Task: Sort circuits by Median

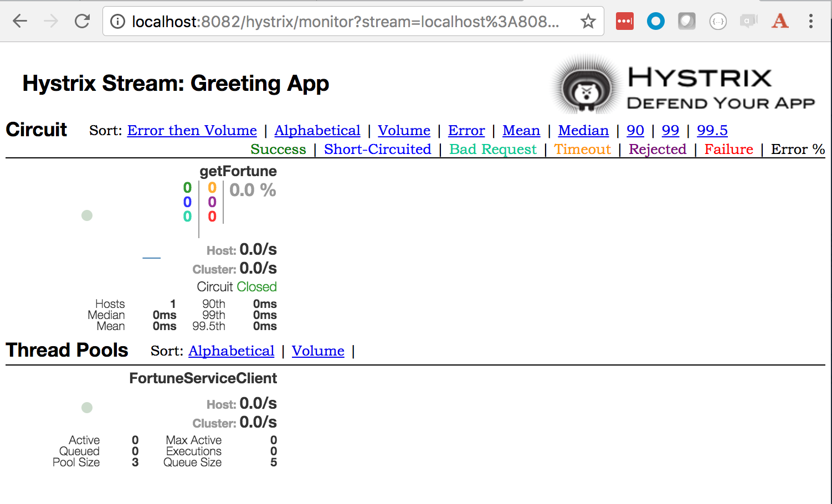Action: [583, 130]
